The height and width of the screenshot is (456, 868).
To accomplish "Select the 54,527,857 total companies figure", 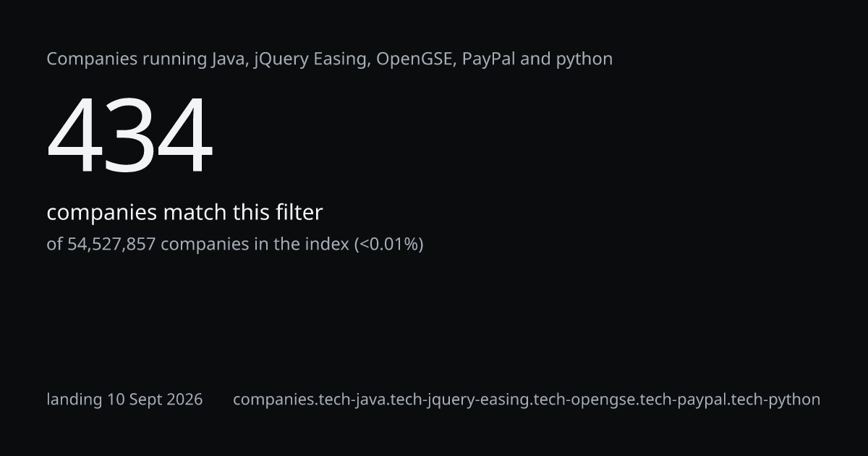I will [x=111, y=245].
